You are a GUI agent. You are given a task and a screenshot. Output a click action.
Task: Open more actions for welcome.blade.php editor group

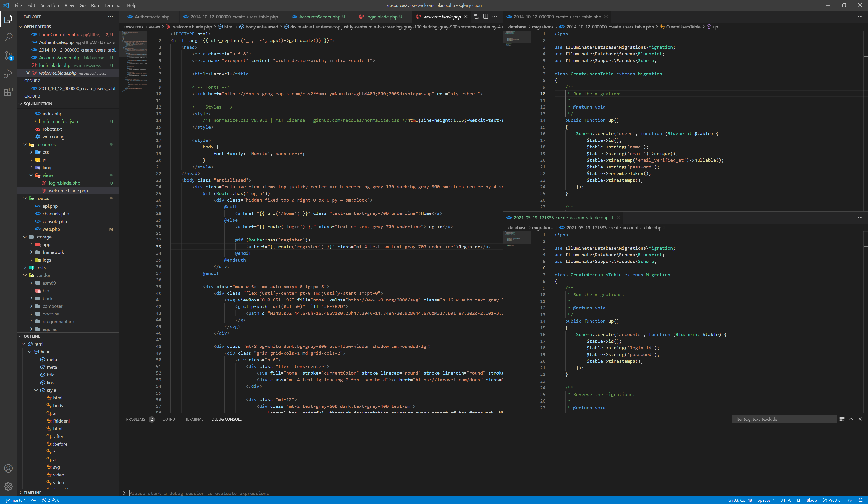(x=495, y=17)
